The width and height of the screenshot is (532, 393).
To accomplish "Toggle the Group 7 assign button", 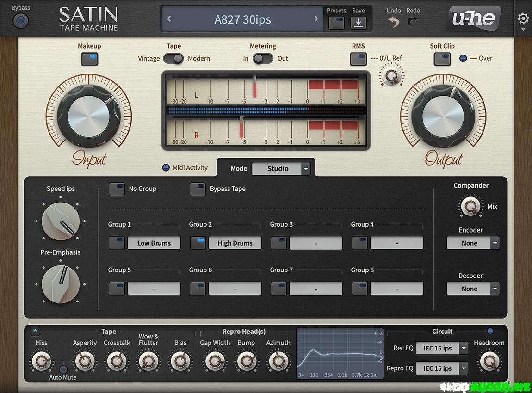I will pos(278,289).
